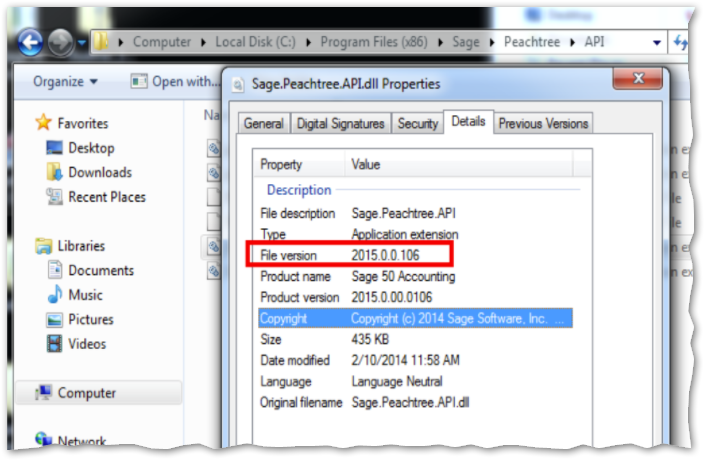Image resolution: width=706 pixels, height=461 pixels.
Task: Close the Sage.Peachtree.API.dll Properties dialog
Action: [x=638, y=79]
